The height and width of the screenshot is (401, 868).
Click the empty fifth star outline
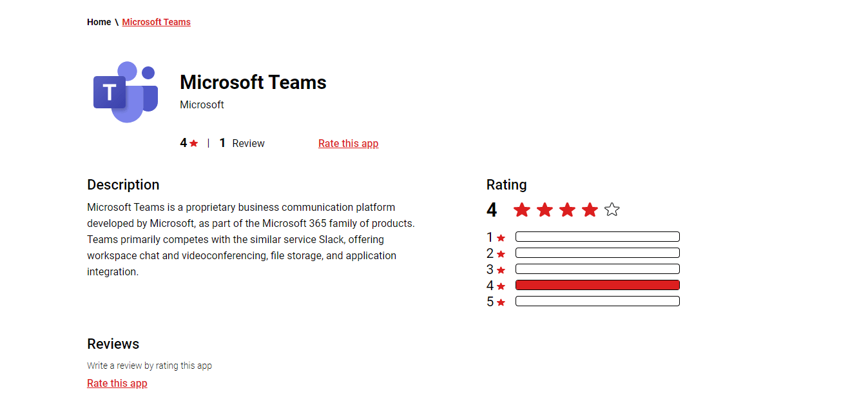click(612, 210)
